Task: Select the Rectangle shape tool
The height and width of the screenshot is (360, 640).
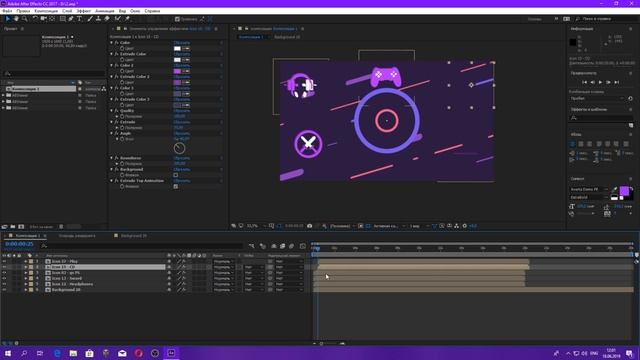Action: 62,19
